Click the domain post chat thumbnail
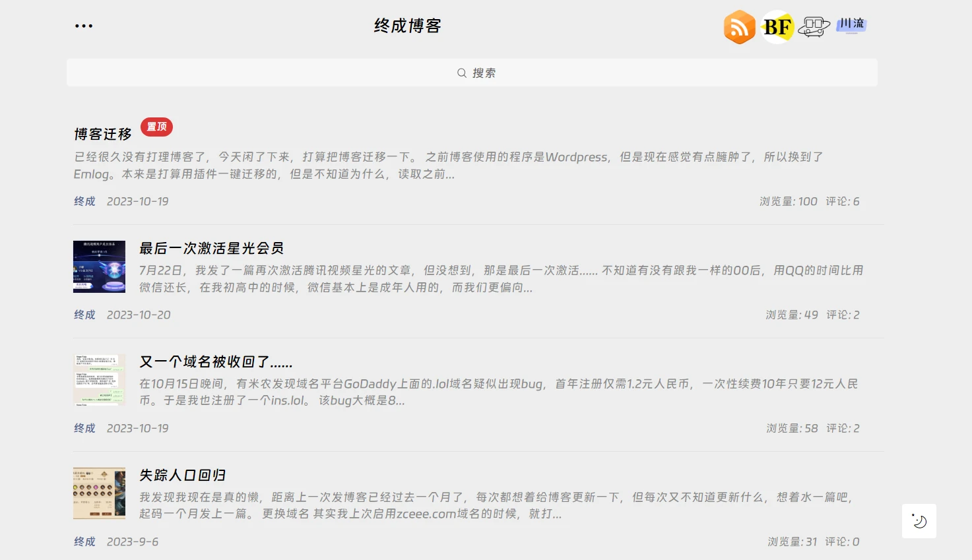 [99, 380]
